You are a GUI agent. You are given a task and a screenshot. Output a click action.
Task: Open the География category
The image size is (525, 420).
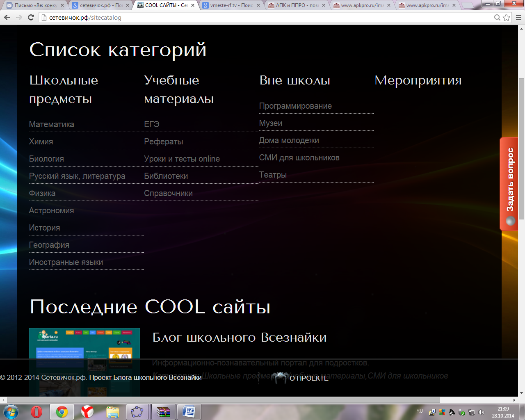click(49, 245)
